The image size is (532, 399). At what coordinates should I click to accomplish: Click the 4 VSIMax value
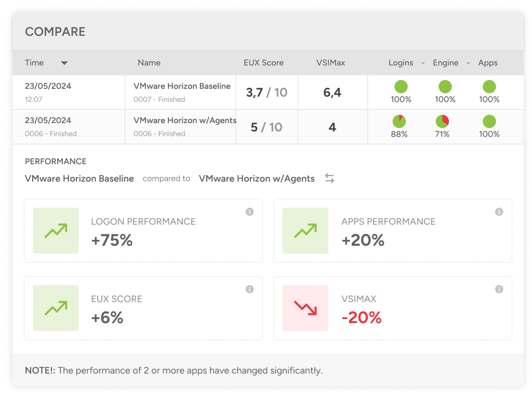(x=332, y=127)
